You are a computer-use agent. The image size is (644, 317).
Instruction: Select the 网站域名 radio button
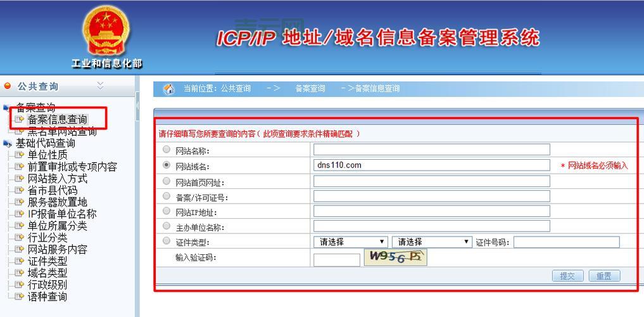pyautogui.click(x=167, y=165)
